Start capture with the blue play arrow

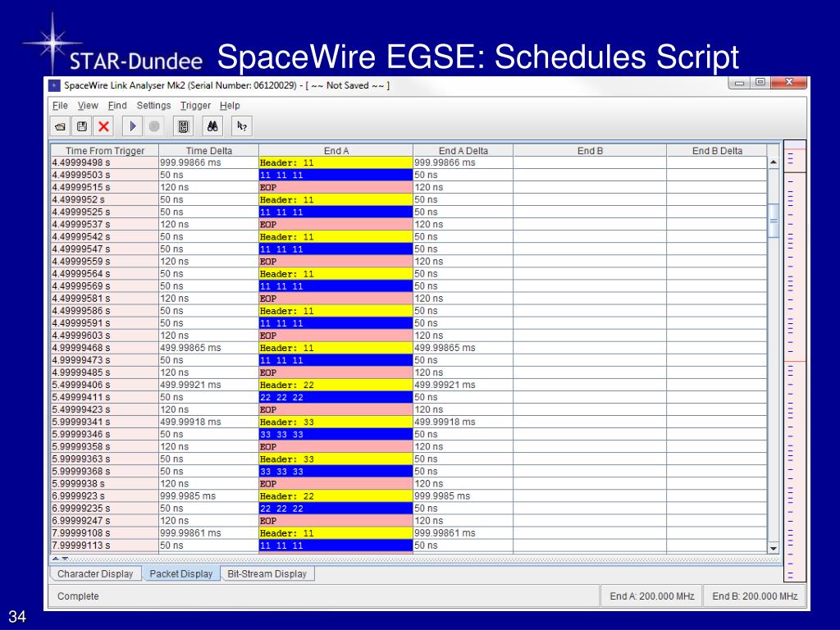click(x=132, y=126)
